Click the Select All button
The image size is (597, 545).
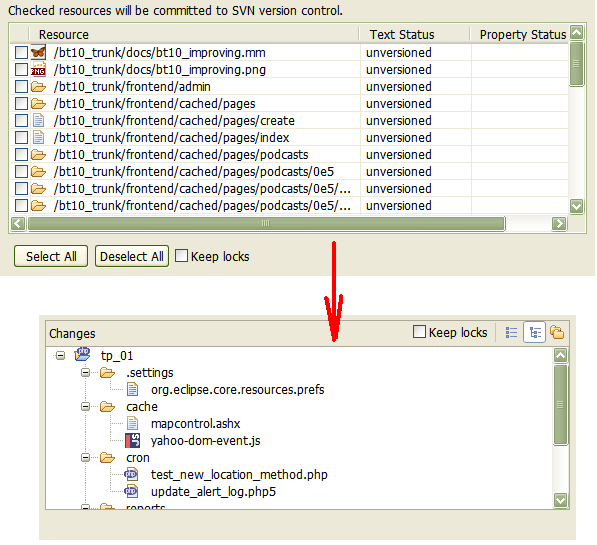(x=51, y=256)
